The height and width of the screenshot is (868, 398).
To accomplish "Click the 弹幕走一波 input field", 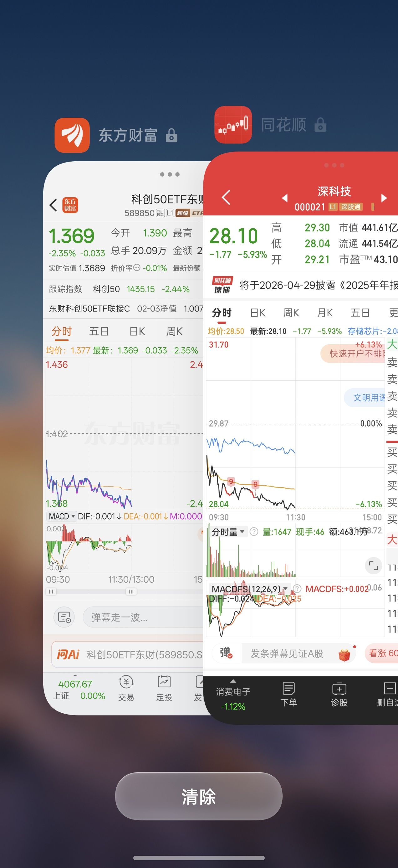I will [x=143, y=617].
